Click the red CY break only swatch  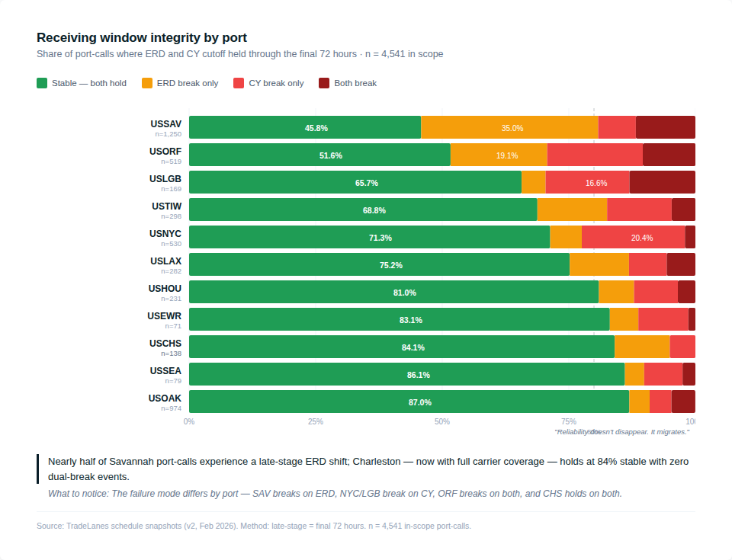pyautogui.click(x=239, y=83)
